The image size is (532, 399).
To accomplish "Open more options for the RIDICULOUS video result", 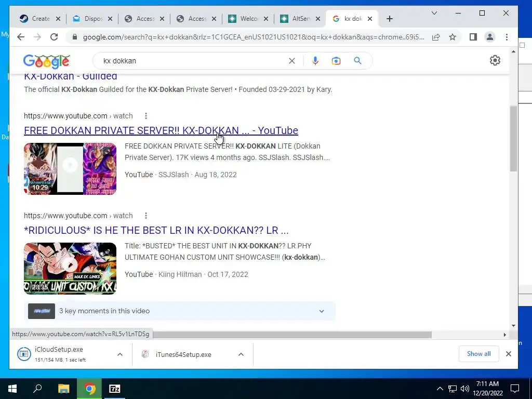I will (146, 216).
